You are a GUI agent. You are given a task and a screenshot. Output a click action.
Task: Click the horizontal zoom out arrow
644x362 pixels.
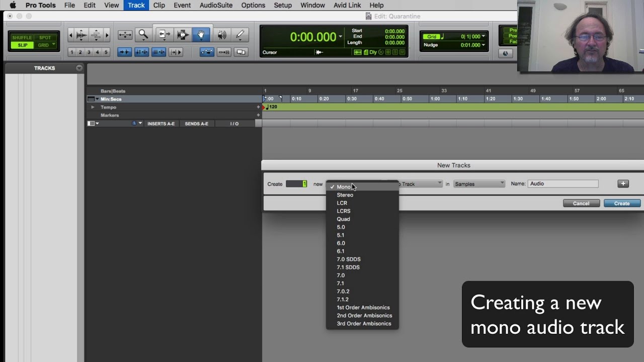click(x=71, y=35)
